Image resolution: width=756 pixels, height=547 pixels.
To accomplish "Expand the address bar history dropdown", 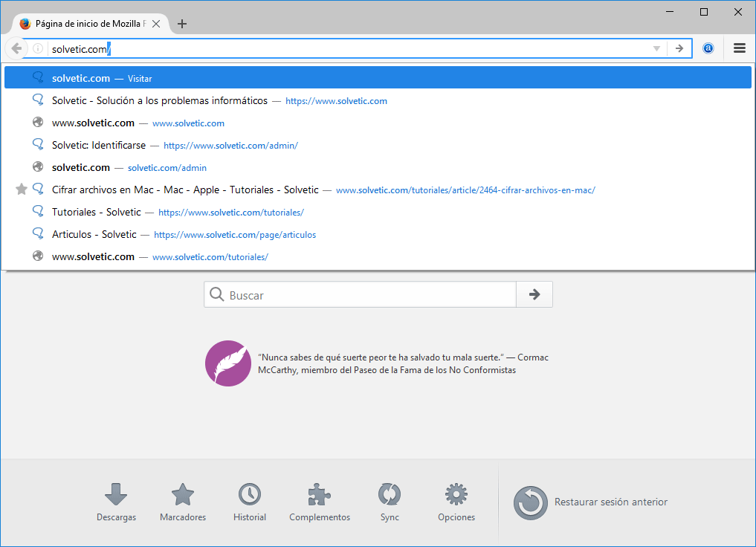I will [x=656, y=48].
